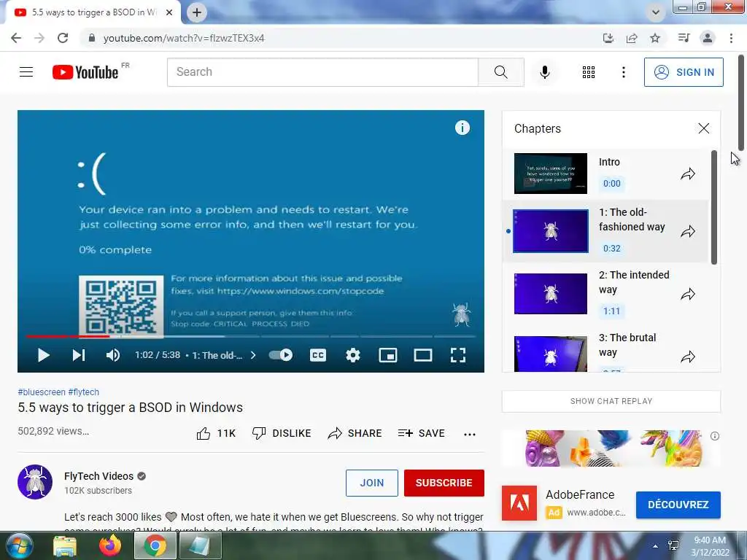Open the YouTube apps grid
The height and width of the screenshot is (560, 747).
tap(589, 72)
